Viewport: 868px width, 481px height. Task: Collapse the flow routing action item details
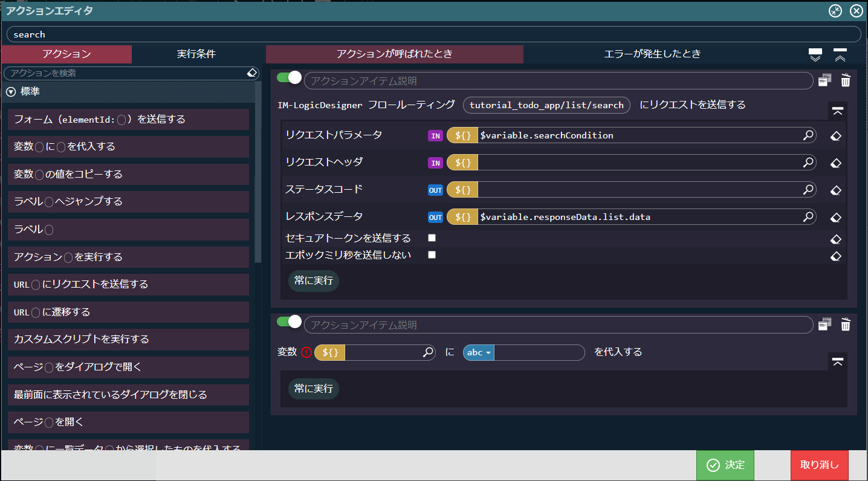coord(838,111)
